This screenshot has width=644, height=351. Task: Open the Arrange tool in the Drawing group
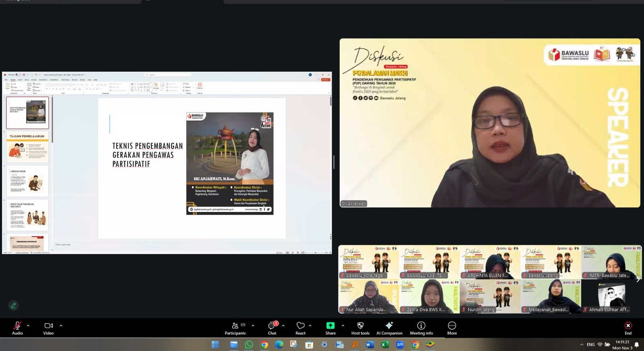(x=156, y=86)
